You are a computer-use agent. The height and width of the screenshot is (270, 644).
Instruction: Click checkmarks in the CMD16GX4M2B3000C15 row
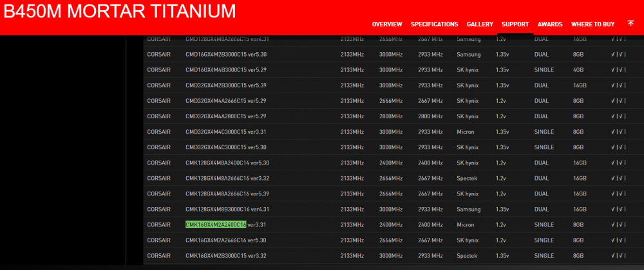pyautogui.click(x=618, y=54)
